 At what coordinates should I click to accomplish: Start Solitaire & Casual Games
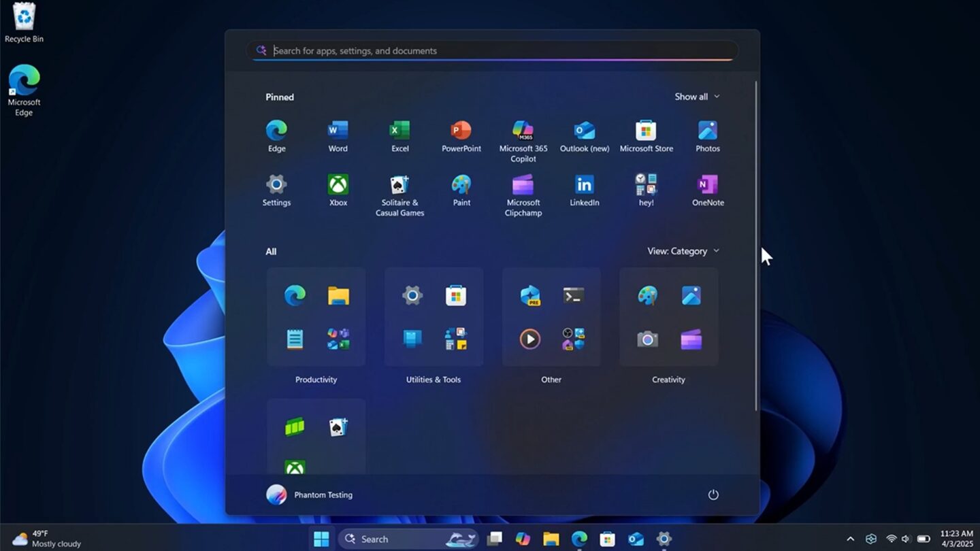point(399,184)
